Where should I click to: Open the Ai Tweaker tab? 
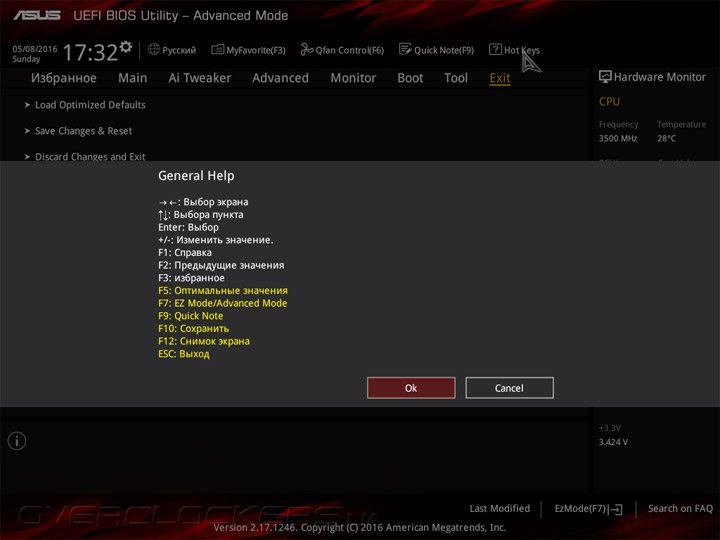tap(200, 78)
